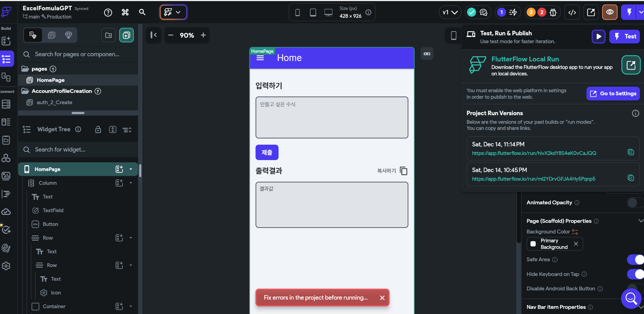This screenshot has width=644, height=314.
Task: Open the support chat bubble
Action: tap(631, 298)
